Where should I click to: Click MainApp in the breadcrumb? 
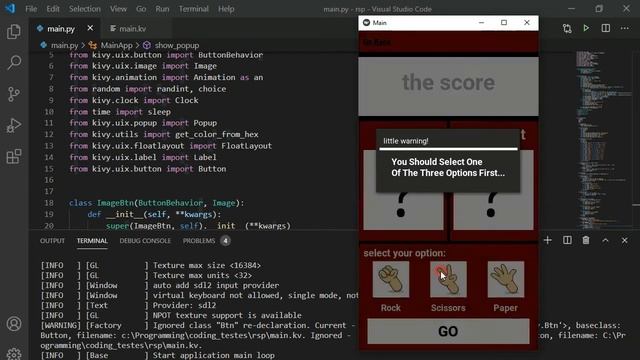click(116, 45)
